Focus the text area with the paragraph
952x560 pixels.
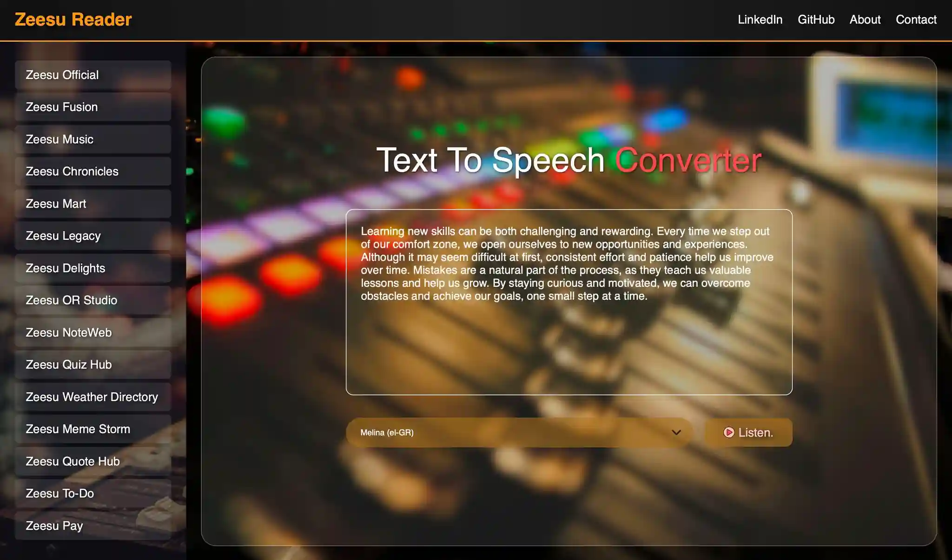[x=569, y=302]
